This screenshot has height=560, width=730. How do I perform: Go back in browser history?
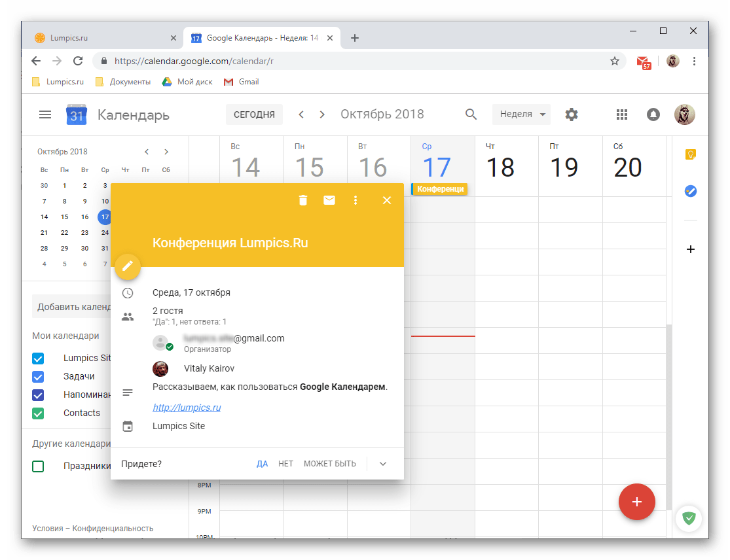(36, 61)
